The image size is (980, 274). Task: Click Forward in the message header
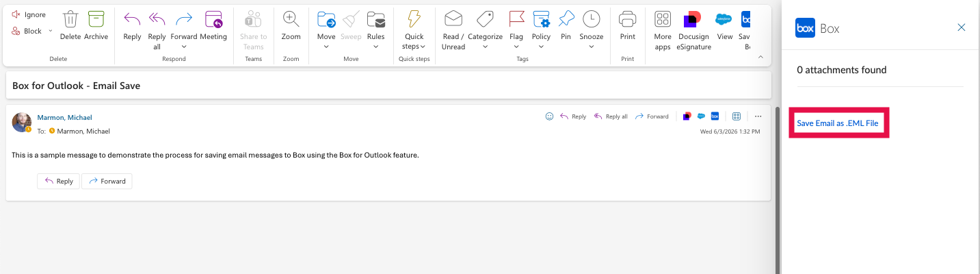pos(652,116)
